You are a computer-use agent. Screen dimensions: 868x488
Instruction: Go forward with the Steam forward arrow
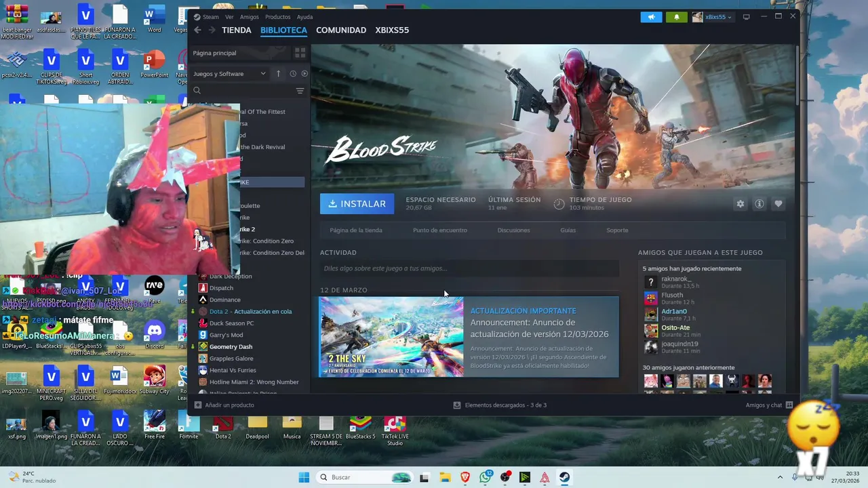point(212,30)
